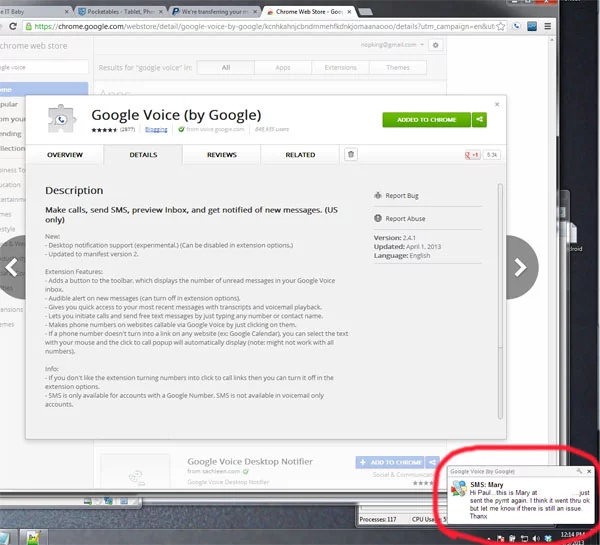Click the flag Action Center tray icon

(x=501, y=538)
